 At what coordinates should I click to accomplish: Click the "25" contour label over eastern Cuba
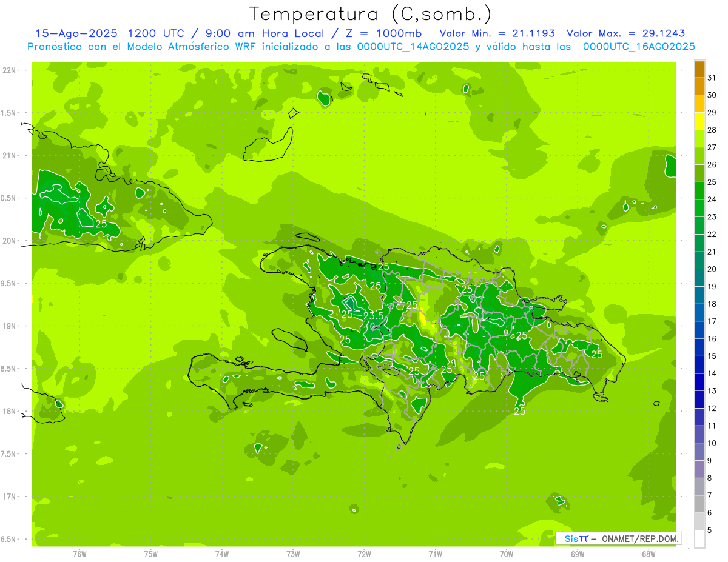[x=101, y=224]
